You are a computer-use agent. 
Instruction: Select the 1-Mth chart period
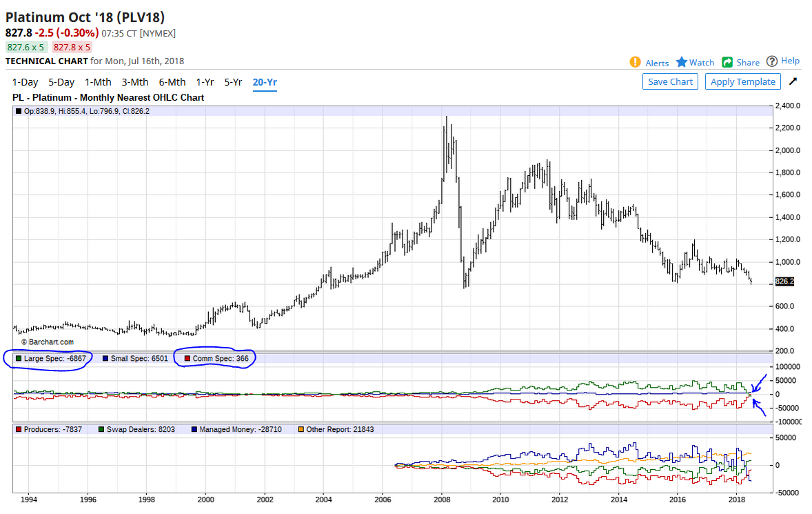(98, 82)
